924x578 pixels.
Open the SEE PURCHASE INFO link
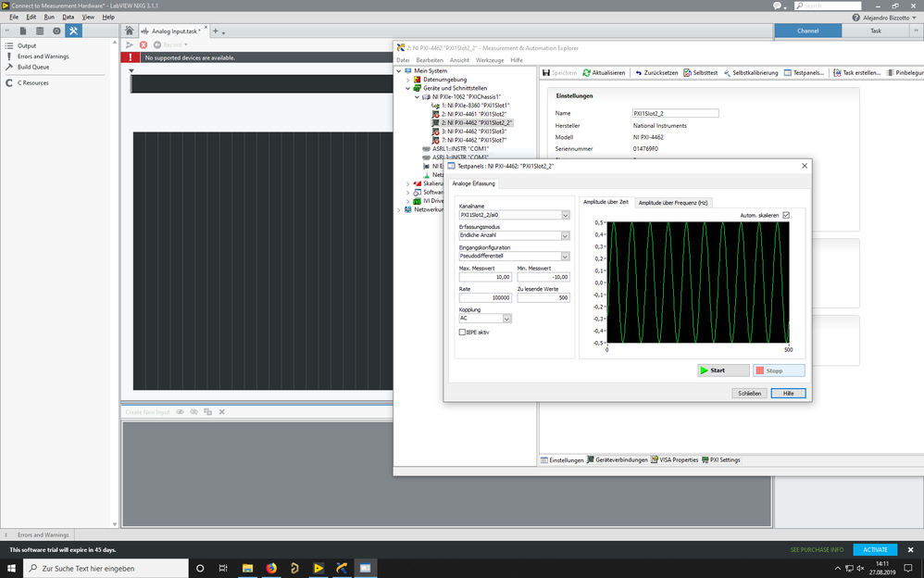pos(817,549)
